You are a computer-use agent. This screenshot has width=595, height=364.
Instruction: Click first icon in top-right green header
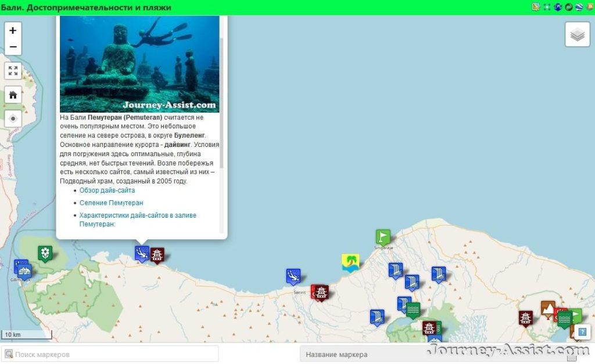click(x=535, y=7)
